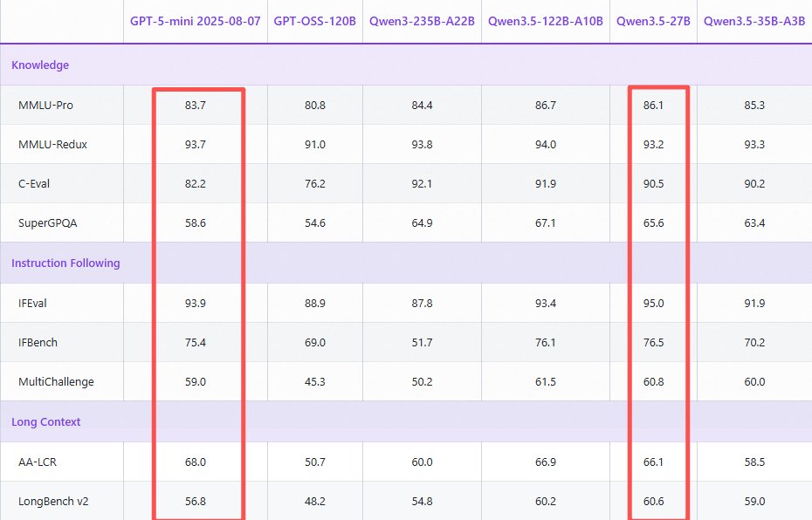Viewport: 812px width, 520px height.
Task: Select the IFEval score 87.8
Action: coord(422,304)
